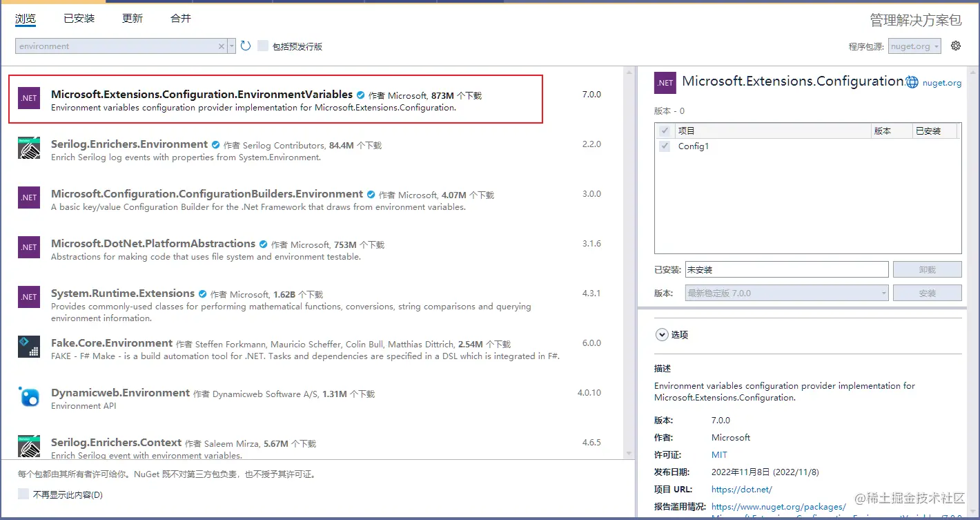Switch to the Consolidate tab
Screen dimensions: 980x520
pos(181,19)
